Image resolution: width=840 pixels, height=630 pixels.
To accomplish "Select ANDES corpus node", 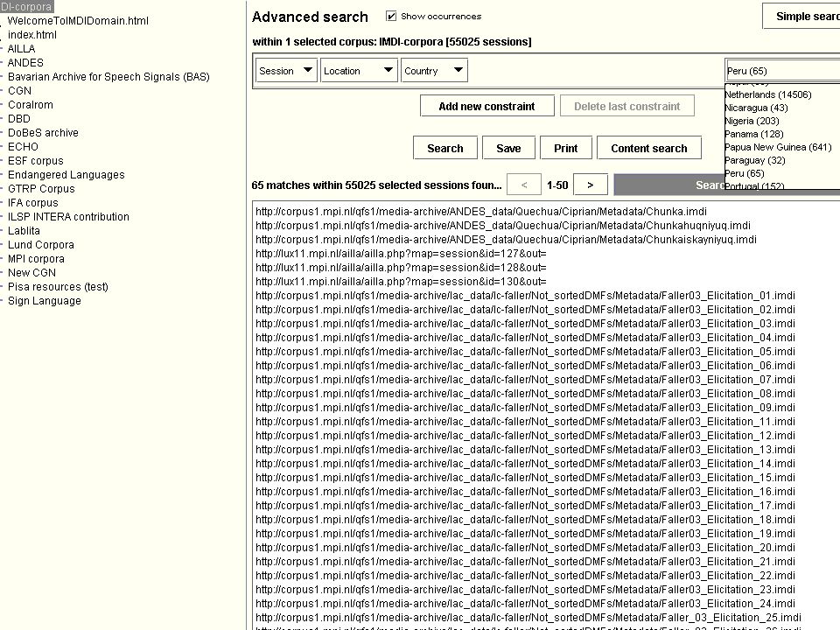I will pyautogui.click(x=25, y=63).
